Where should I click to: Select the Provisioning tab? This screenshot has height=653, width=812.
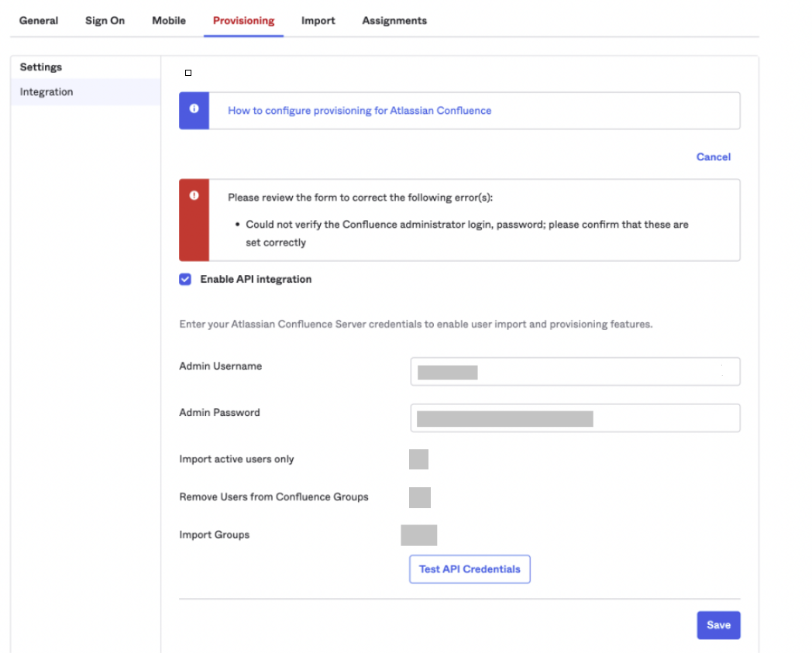(243, 21)
